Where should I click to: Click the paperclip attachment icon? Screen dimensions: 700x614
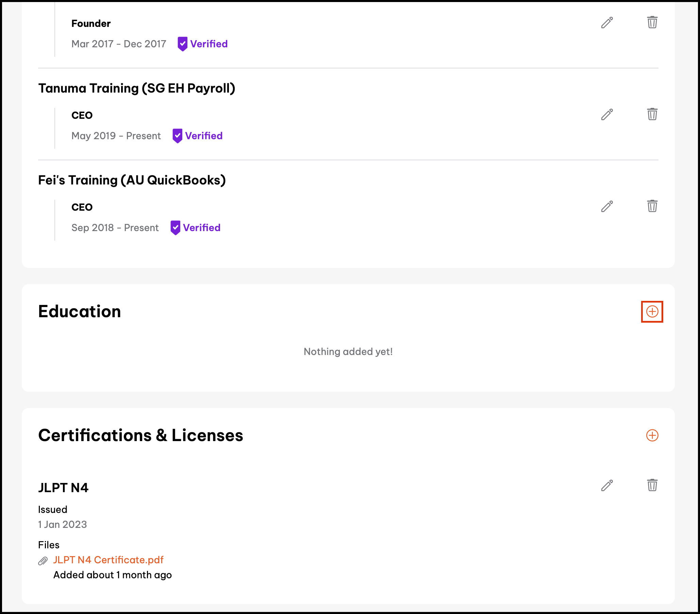tap(43, 561)
